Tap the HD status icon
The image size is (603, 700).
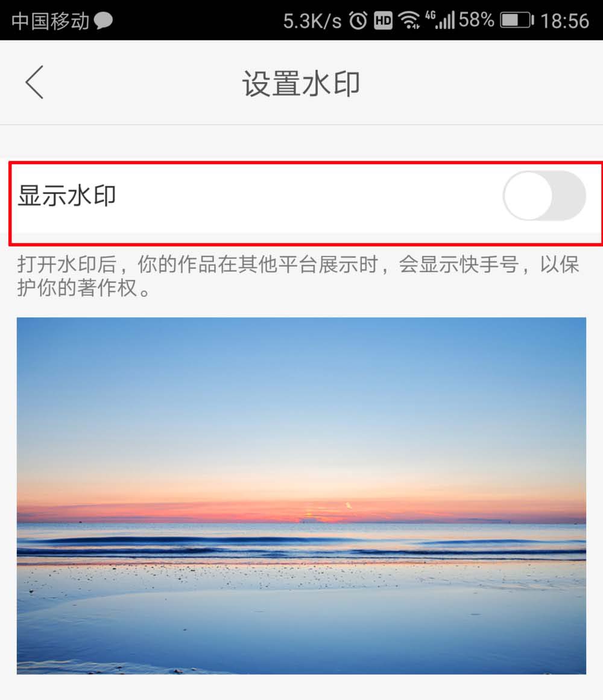(x=383, y=21)
